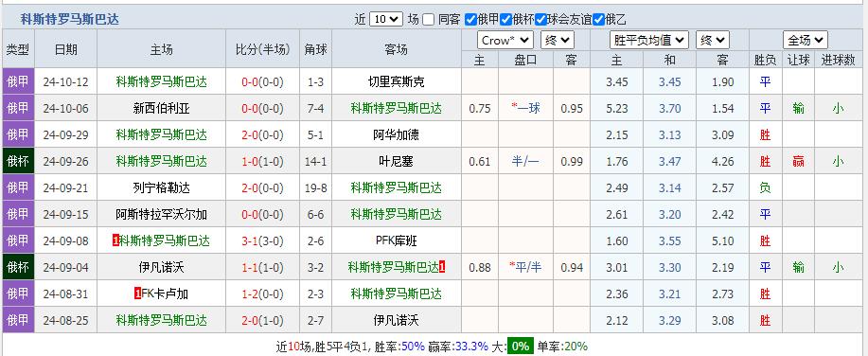Click corner count 14-1 cell
The height and width of the screenshot is (356, 868).
(315, 162)
